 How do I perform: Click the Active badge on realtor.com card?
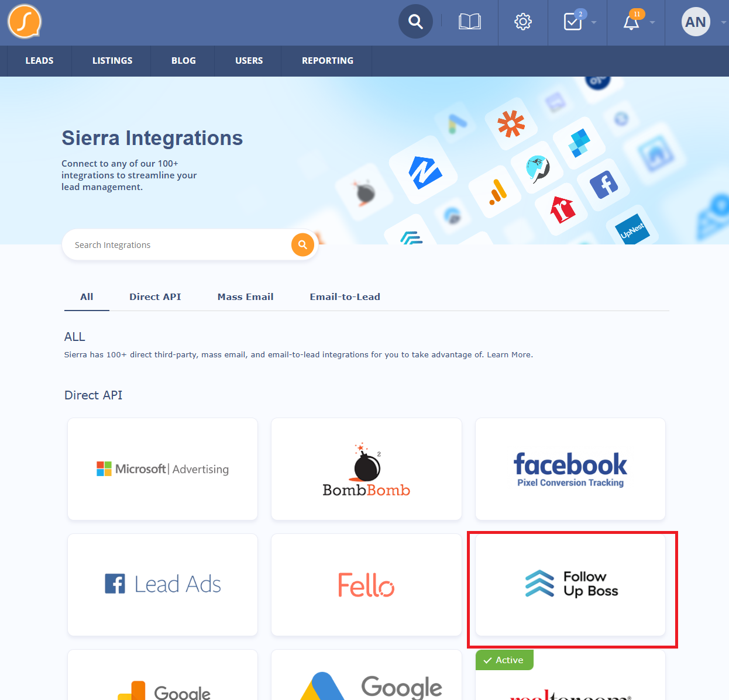[x=504, y=660]
